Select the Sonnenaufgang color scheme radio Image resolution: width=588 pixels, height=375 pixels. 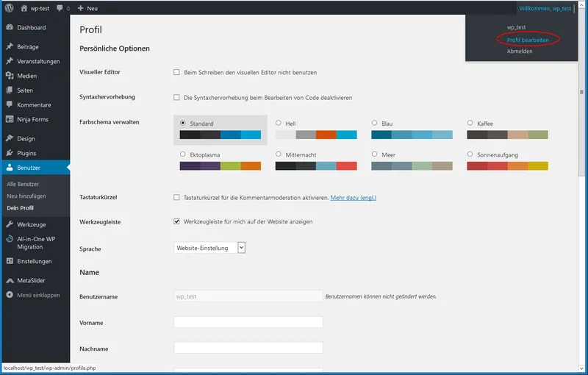coord(470,154)
